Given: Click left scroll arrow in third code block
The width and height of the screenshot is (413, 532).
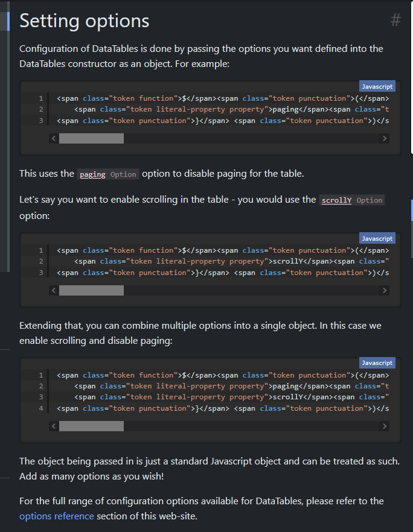Looking at the screenshot, I should tap(54, 426).
